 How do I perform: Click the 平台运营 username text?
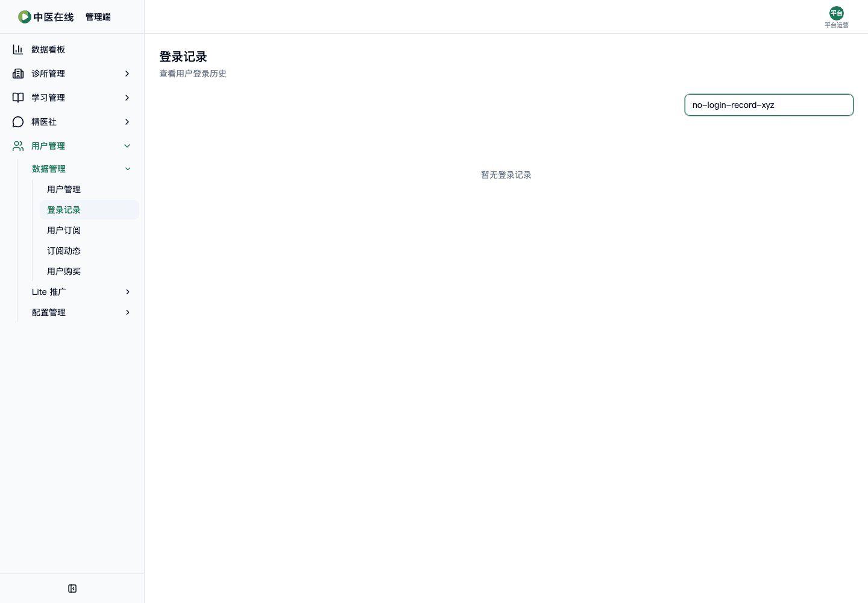pos(837,25)
